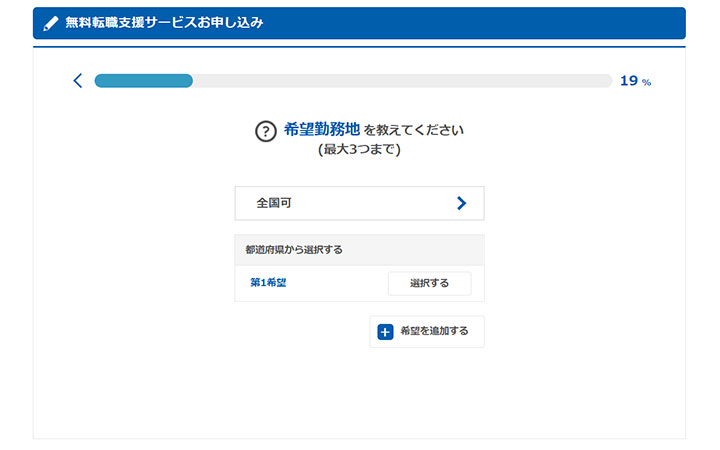Image resolution: width=720 pixels, height=450 pixels.
Task: Click the 19 % progress label
Action: coord(634,81)
